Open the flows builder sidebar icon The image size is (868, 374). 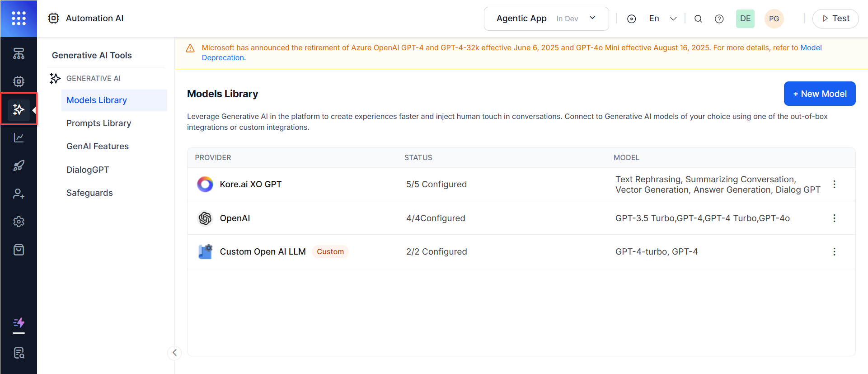click(x=19, y=54)
